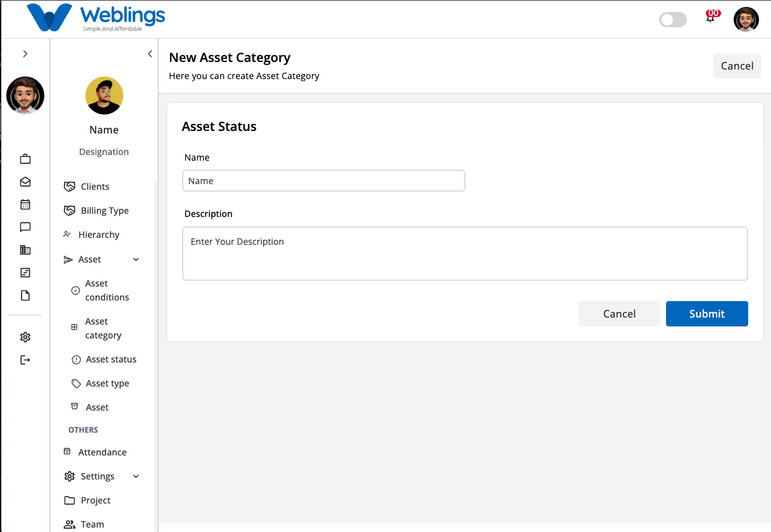Click the handshake icon beside Clients

point(70,187)
